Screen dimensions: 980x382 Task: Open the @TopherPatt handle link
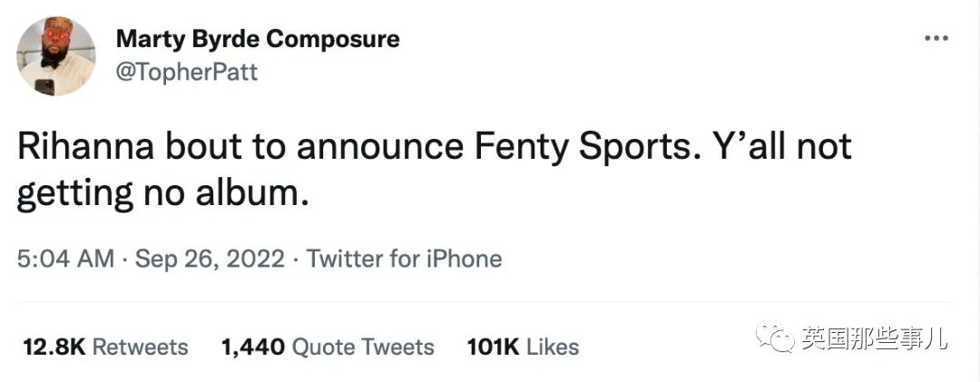187,73
